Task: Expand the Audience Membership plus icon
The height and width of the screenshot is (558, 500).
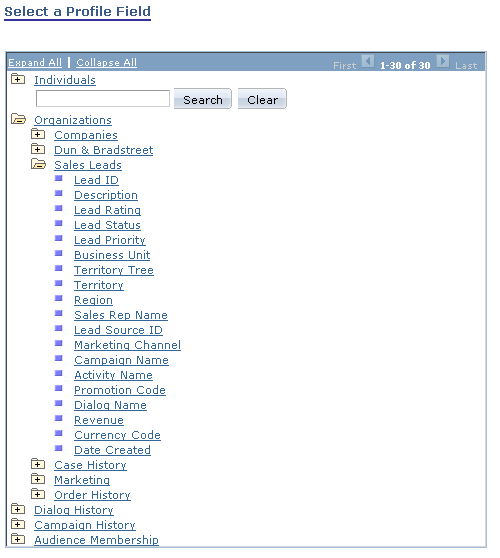Action: pos(18,539)
